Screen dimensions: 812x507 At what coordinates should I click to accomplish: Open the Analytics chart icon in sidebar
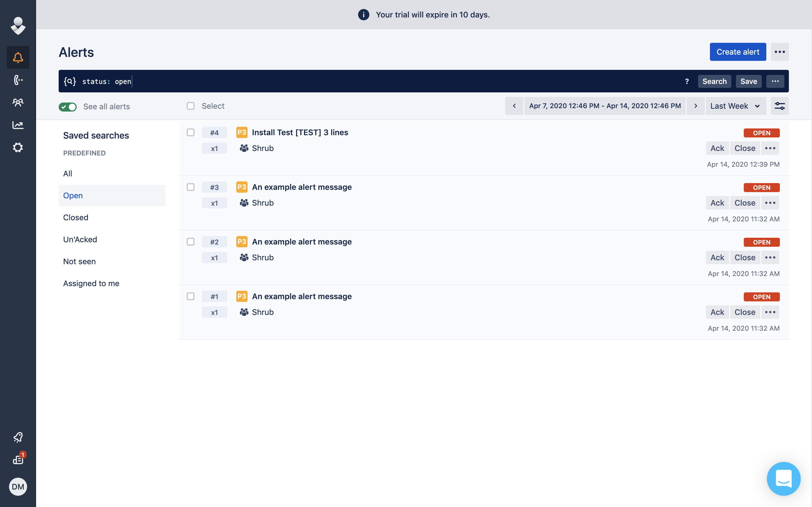(x=18, y=125)
